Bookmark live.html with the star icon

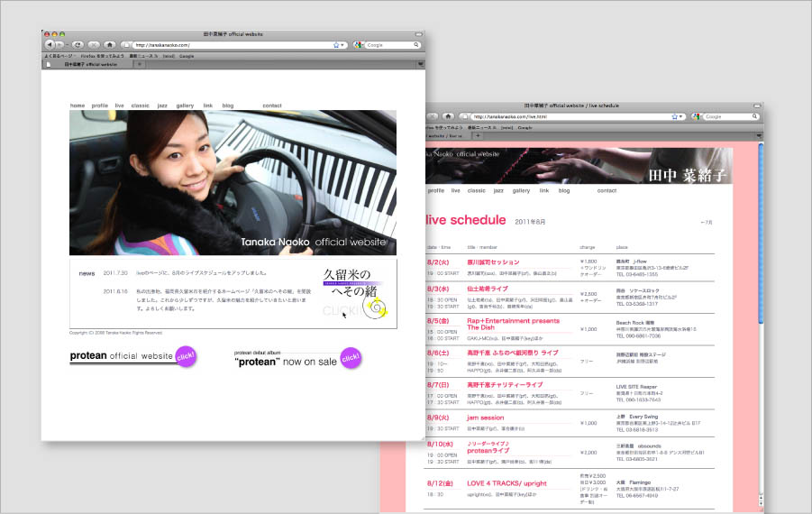point(674,116)
